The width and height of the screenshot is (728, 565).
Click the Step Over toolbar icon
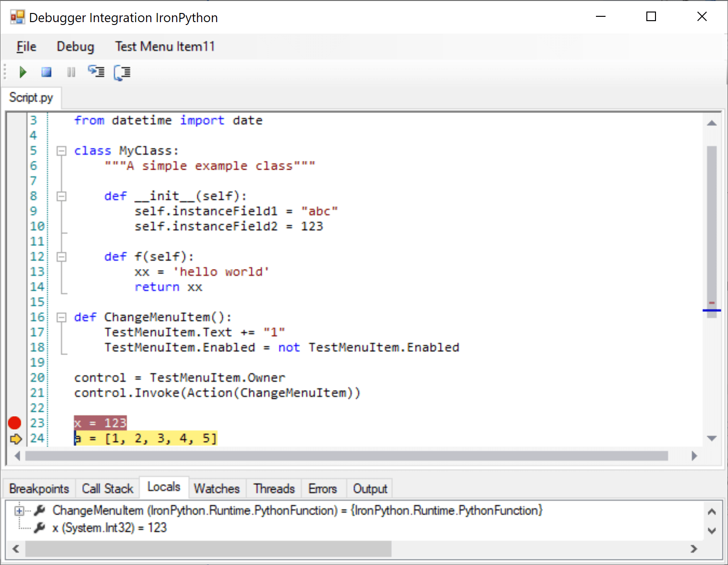click(122, 73)
